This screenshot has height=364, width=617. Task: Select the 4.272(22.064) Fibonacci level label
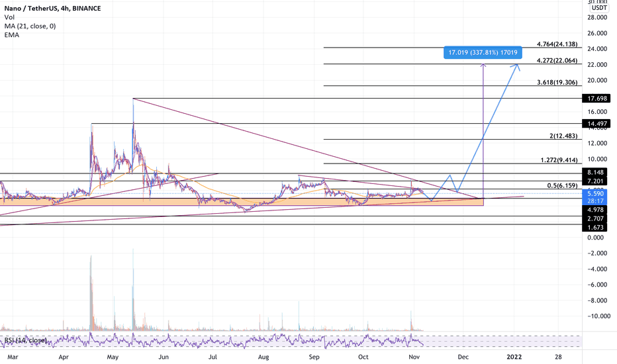click(557, 61)
